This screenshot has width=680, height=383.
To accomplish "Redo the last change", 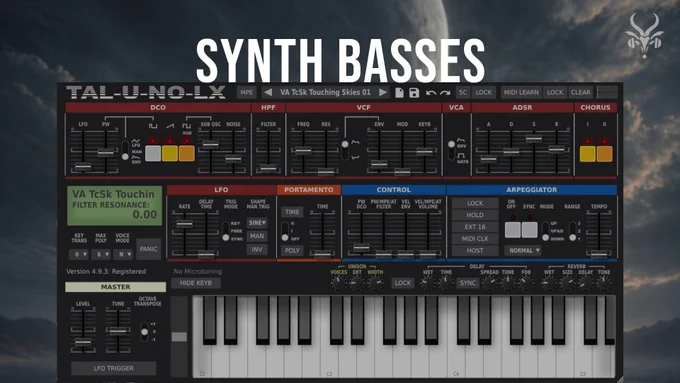I will coord(445,93).
